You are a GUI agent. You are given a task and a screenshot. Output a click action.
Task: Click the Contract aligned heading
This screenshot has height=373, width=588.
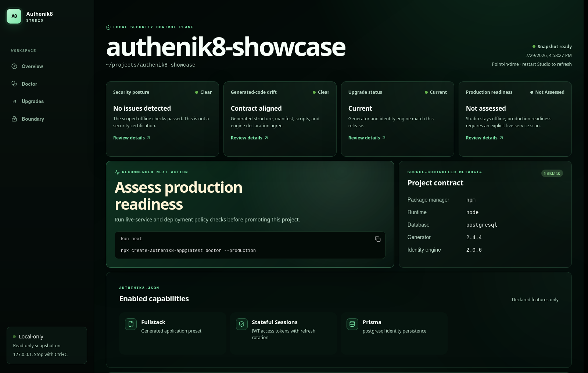(x=256, y=109)
